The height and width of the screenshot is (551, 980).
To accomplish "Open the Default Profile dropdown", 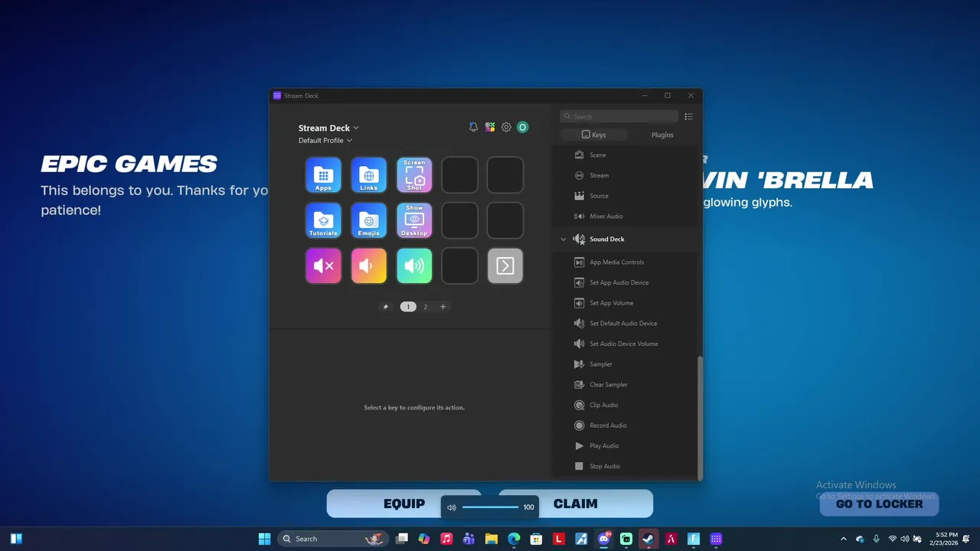I will pos(325,141).
